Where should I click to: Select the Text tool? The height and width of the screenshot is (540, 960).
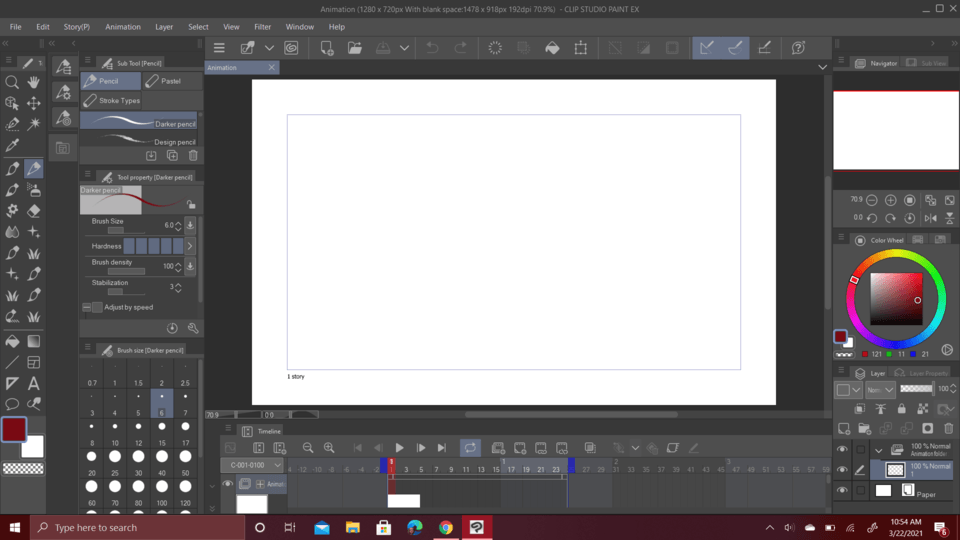[34, 383]
